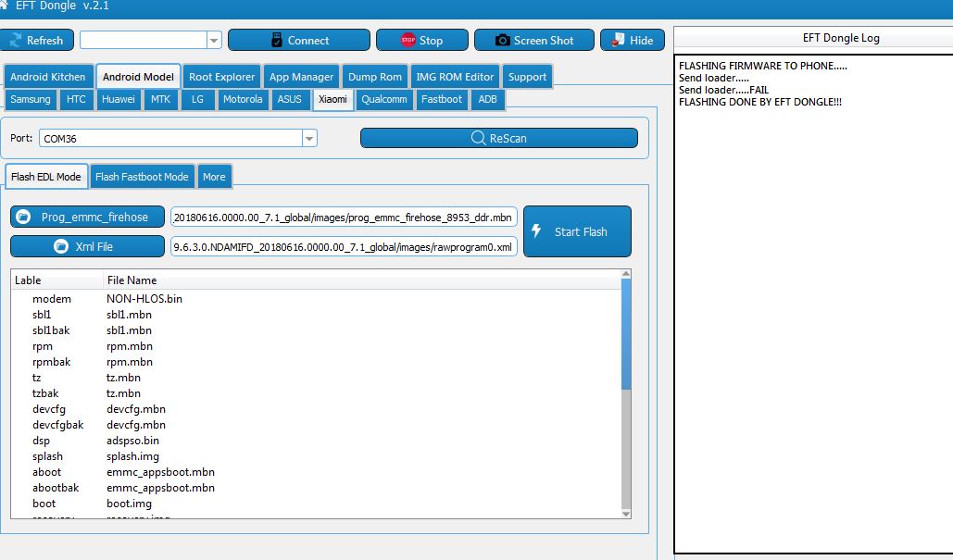This screenshot has height=560, width=953.
Task: Click the ReScan button
Action: pyautogui.click(x=499, y=138)
